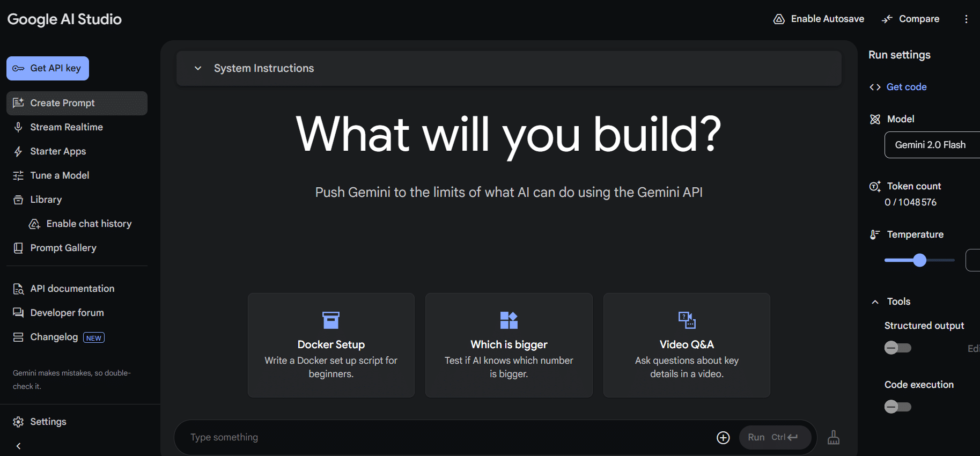Open the Get code link
Screen dimensions: 980x456
pos(906,87)
